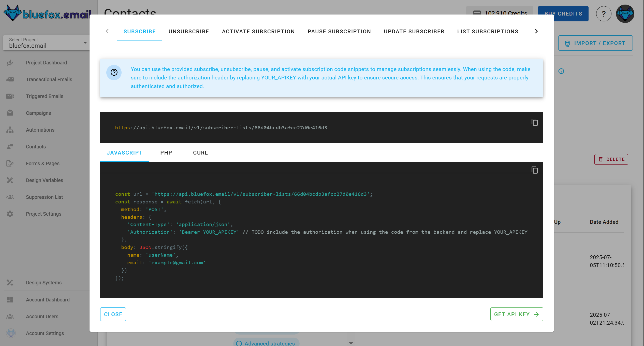Viewport: 644px width, 346px height.
Task: Click the GET API KEY button
Action: click(x=517, y=314)
